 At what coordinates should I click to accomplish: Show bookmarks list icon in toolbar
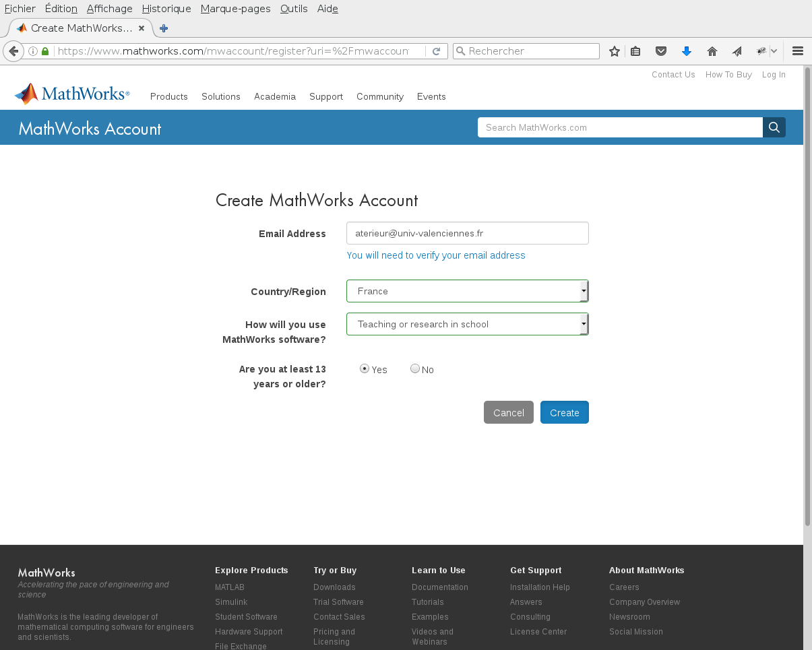pos(635,51)
